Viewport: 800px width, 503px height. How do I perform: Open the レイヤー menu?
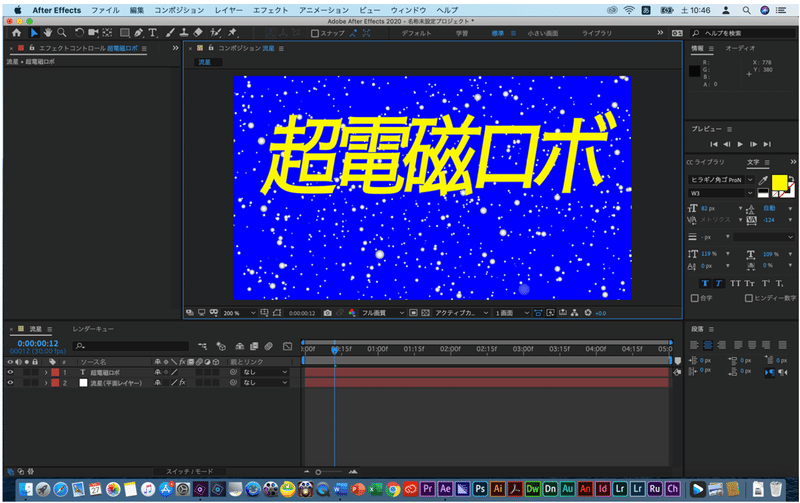229,10
